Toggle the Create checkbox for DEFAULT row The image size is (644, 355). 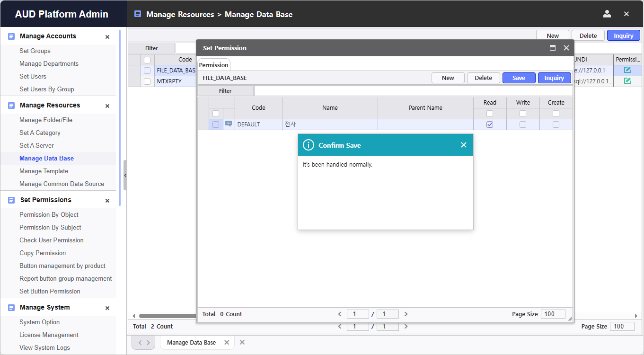556,124
